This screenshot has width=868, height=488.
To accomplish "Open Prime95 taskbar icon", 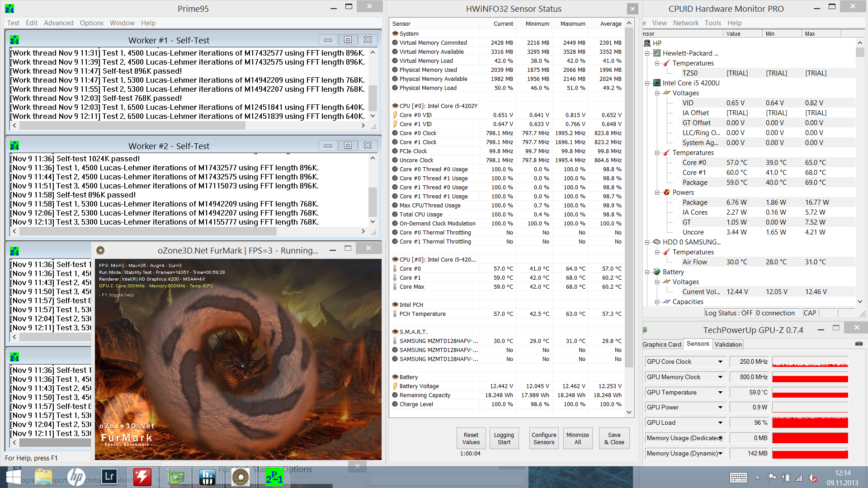I will coord(274,477).
